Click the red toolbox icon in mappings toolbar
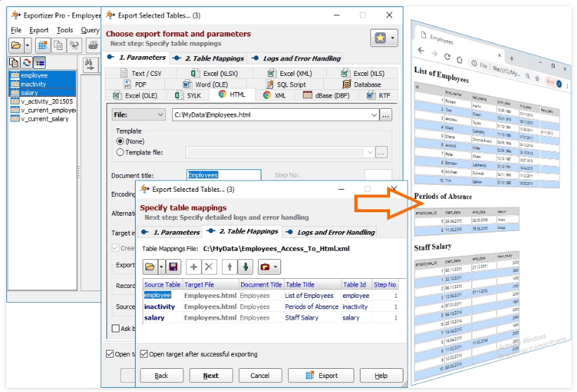 [266, 267]
